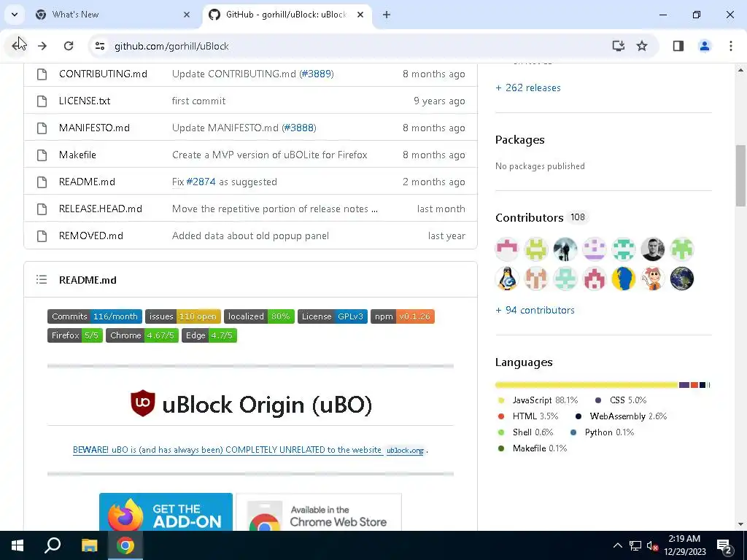Click the Chrome 4.67/5 rating badge

[142, 335]
